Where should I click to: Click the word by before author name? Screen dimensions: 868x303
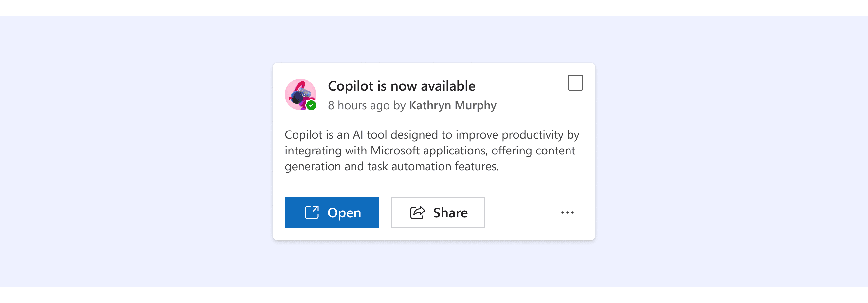pyautogui.click(x=399, y=106)
